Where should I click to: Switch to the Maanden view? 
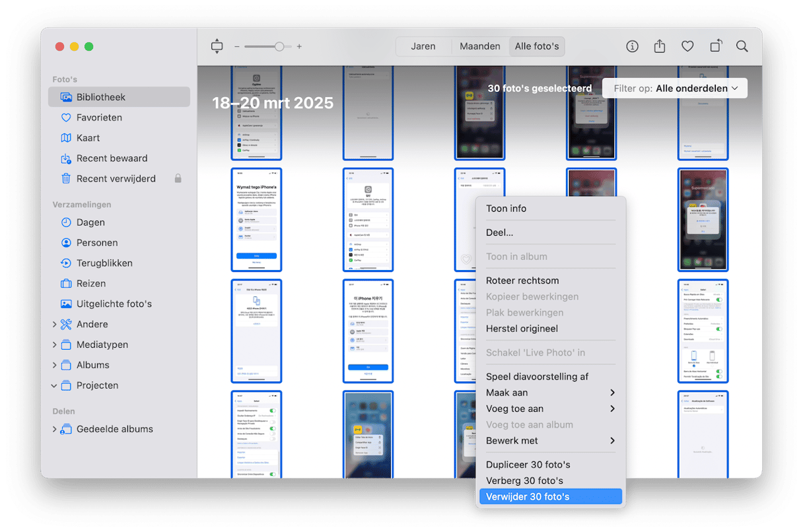pos(479,46)
